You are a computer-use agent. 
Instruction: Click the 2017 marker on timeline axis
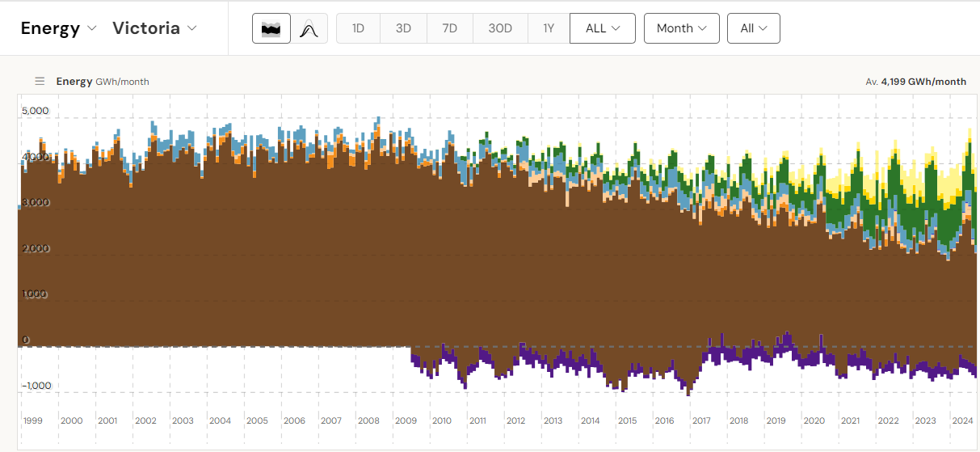[700, 420]
